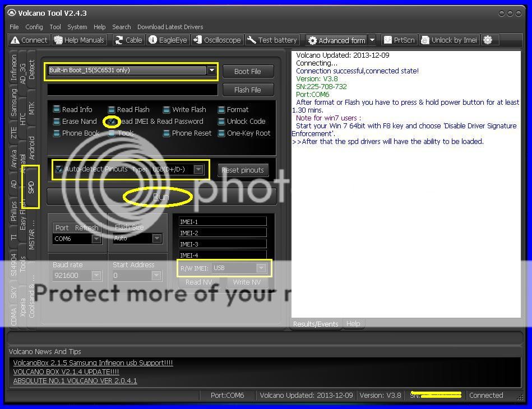Toggle the Auto-detect Pinouts checkbox

pos(59,169)
